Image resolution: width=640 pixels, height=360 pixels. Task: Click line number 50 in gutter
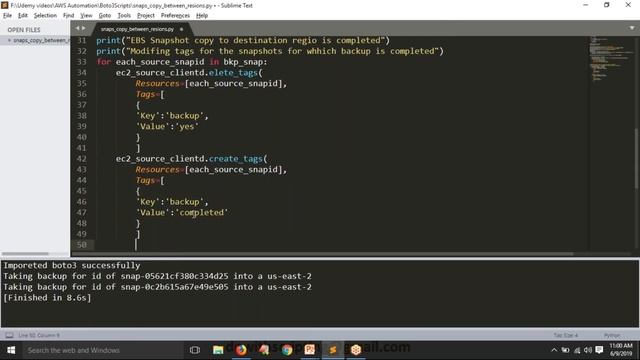click(x=82, y=245)
